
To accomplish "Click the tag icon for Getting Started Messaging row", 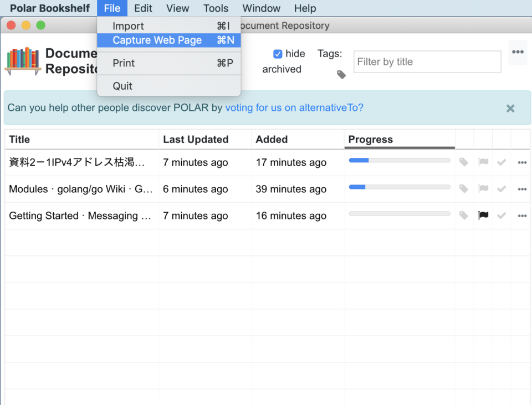I will [463, 216].
